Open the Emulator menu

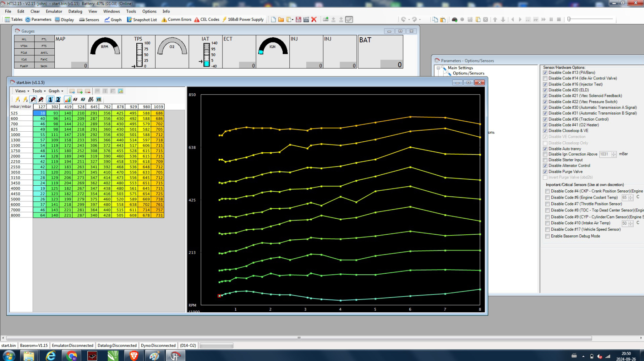[54, 11]
